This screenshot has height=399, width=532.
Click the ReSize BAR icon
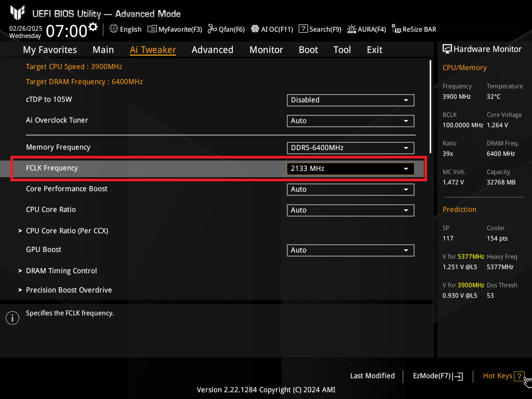(396, 29)
